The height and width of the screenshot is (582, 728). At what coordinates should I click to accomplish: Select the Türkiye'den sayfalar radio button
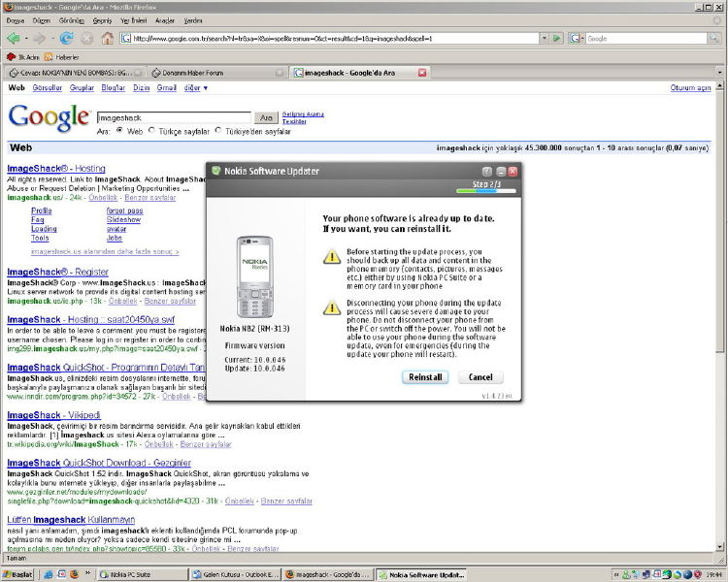[x=218, y=130]
